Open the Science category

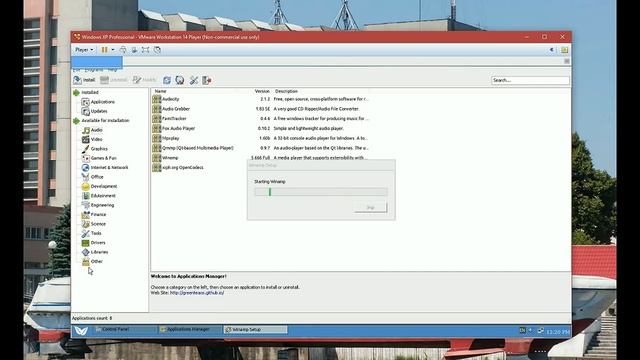98,224
